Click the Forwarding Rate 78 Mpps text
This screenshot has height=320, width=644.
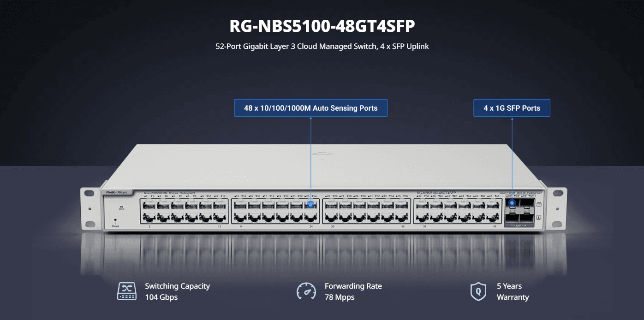pyautogui.click(x=353, y=291)
